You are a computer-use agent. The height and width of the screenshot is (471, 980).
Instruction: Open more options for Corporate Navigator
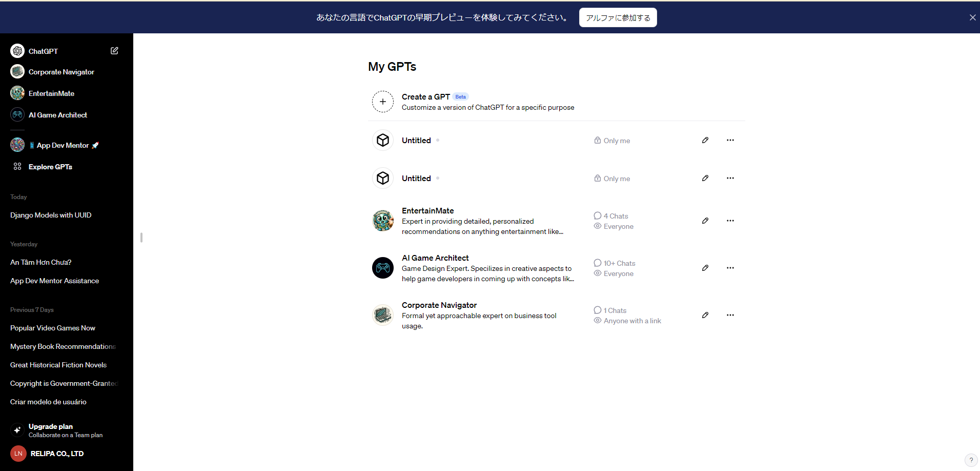[x=730, y=315]
